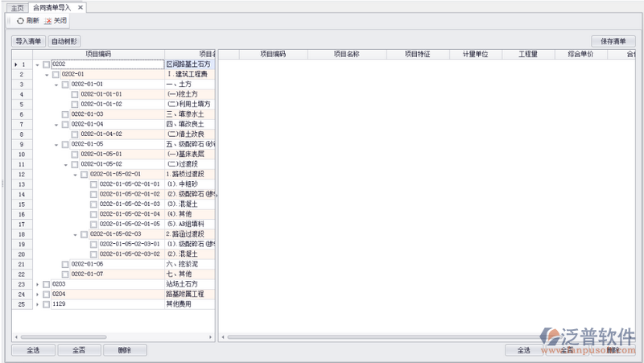The height and width of the screenshot is (363, 644).
Task: Collapse the 0202-01-05 node
Action: [56, 145]
